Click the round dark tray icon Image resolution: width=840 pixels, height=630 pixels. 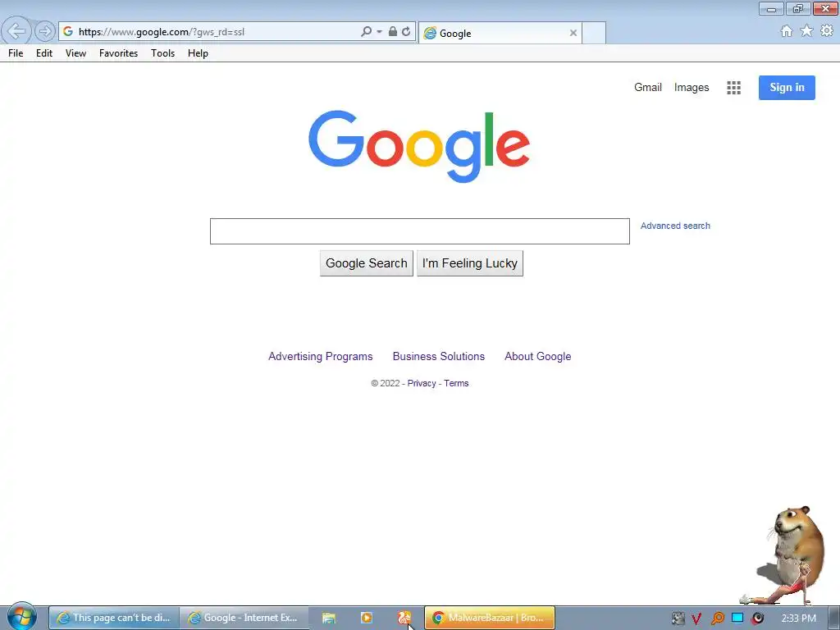(x=757, y=619)
